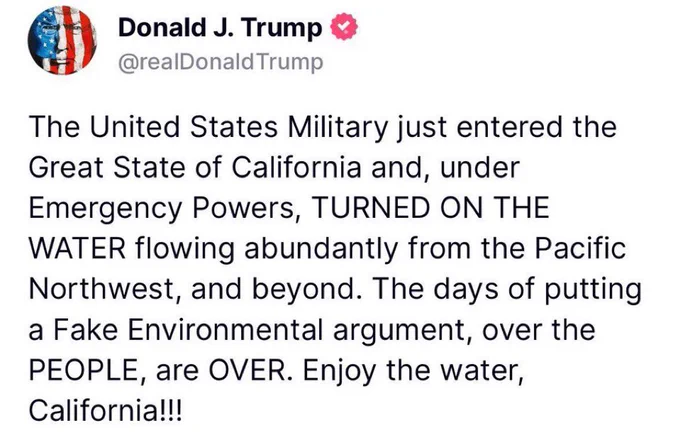The image size is (680, 445).
Task: Click the pink verified checkmark badge
Action: pos(344,27)
